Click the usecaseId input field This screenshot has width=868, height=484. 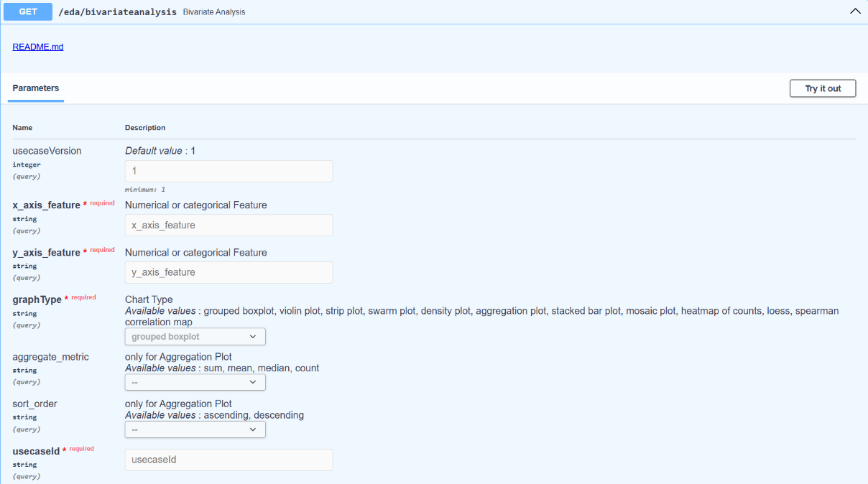[x=228, y=460]
